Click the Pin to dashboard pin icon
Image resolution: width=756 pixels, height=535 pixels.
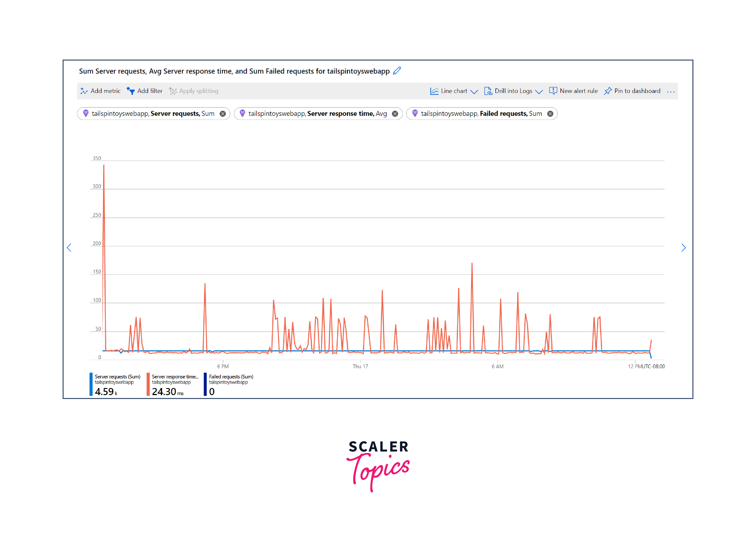(608, 91)
